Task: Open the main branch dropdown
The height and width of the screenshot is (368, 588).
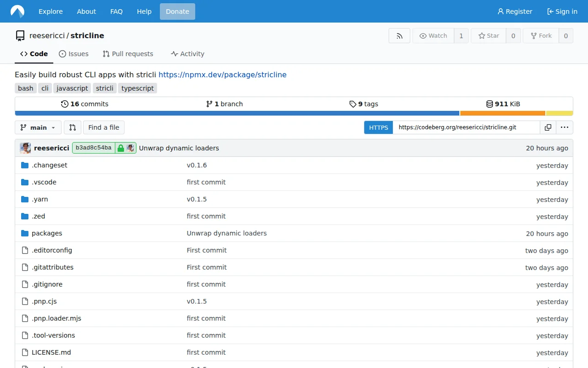Action: [x=38, y=127]
